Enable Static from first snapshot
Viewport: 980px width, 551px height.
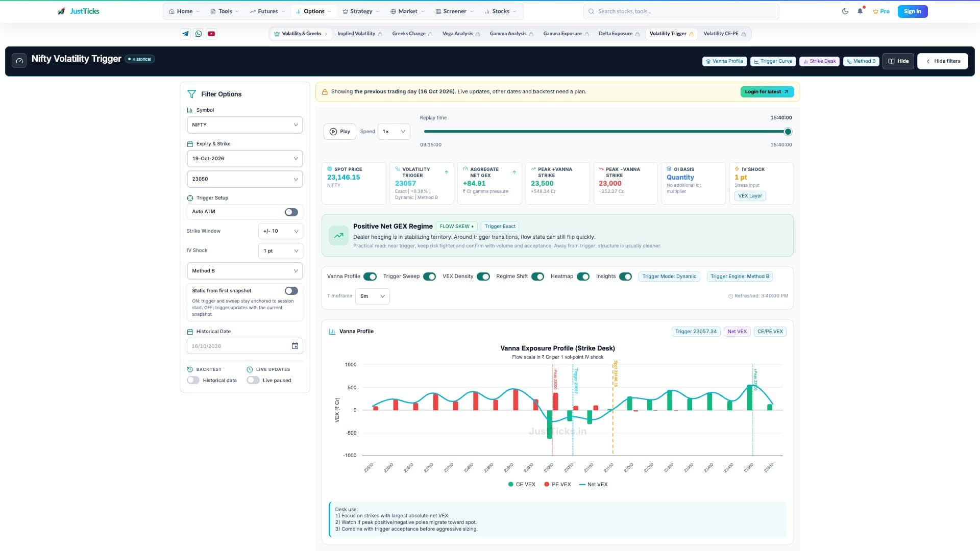tap(291, 291)
